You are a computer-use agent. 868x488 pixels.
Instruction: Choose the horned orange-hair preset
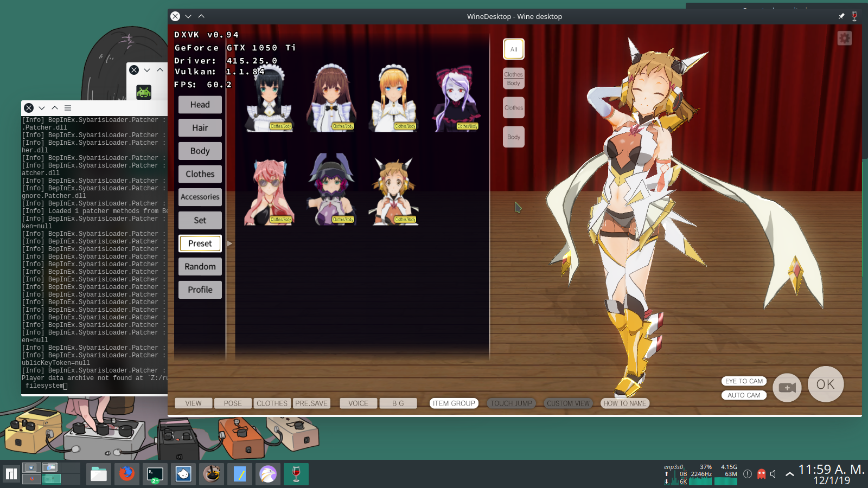(394, 191)
